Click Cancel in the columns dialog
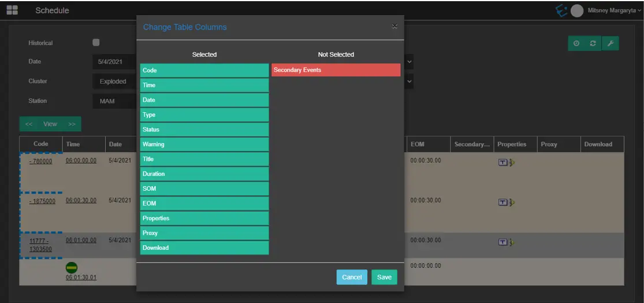Image resolution: width=644 pixels, height=303 pixels. (352, 277)
